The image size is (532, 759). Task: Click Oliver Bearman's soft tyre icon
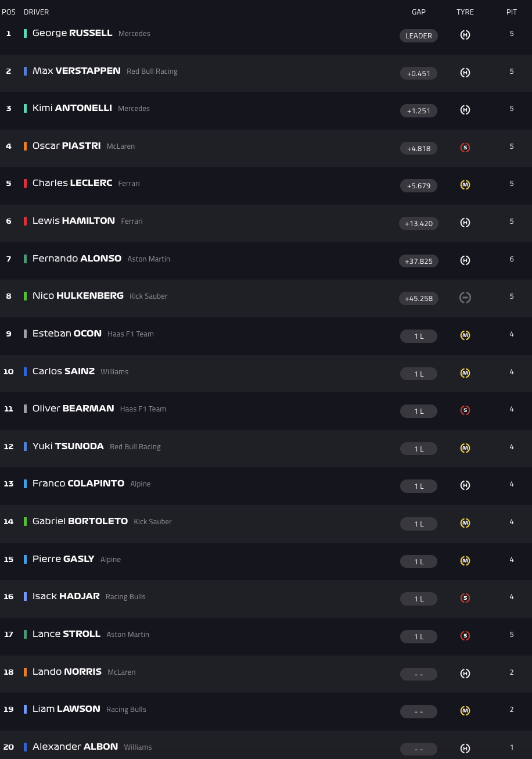[465, 410]
